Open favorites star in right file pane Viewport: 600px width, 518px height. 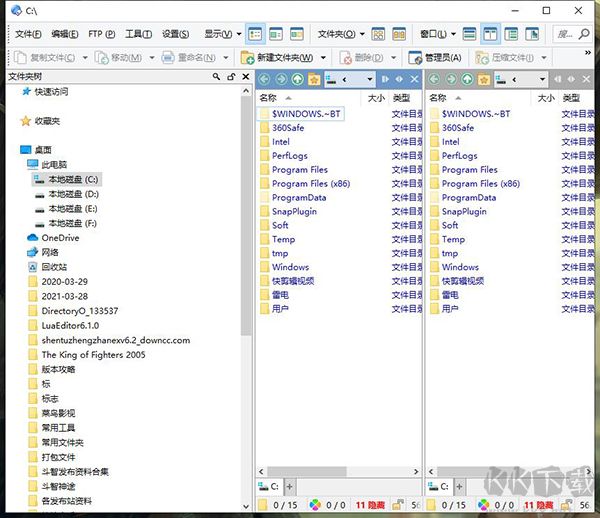(483, 78)
